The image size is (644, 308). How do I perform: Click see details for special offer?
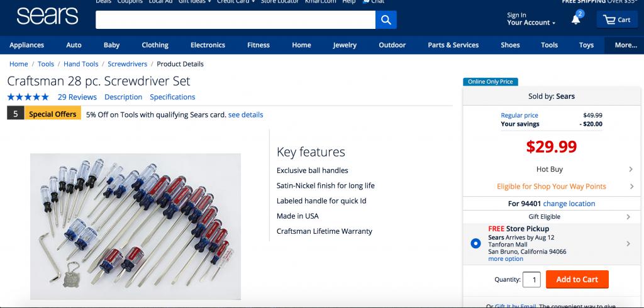point(246,114)
